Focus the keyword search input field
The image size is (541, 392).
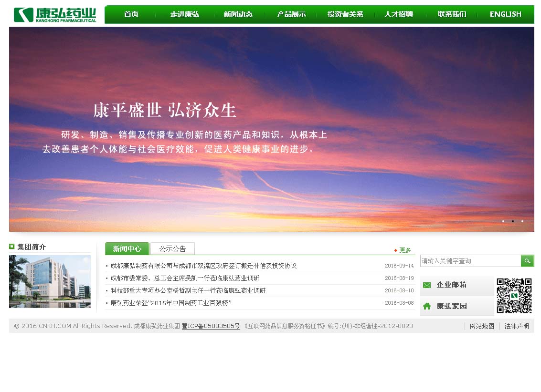(470, 261)
